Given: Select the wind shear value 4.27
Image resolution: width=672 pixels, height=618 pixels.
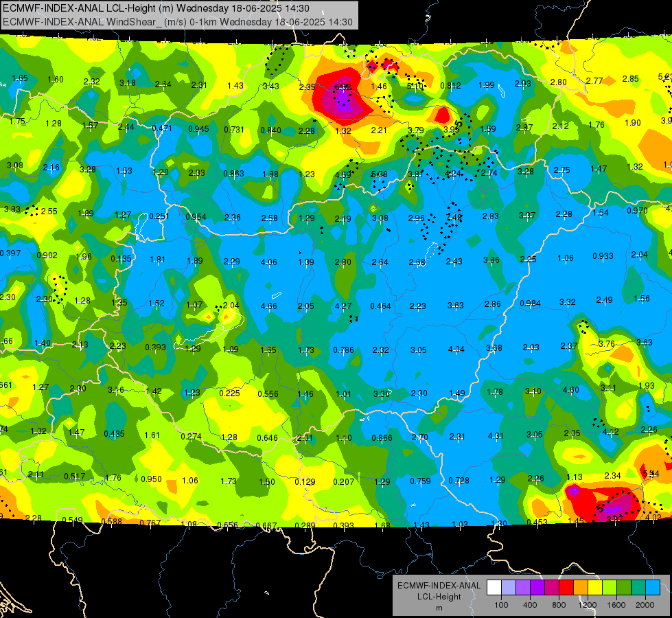Looking at the screenshot, I should coord(343,306).
